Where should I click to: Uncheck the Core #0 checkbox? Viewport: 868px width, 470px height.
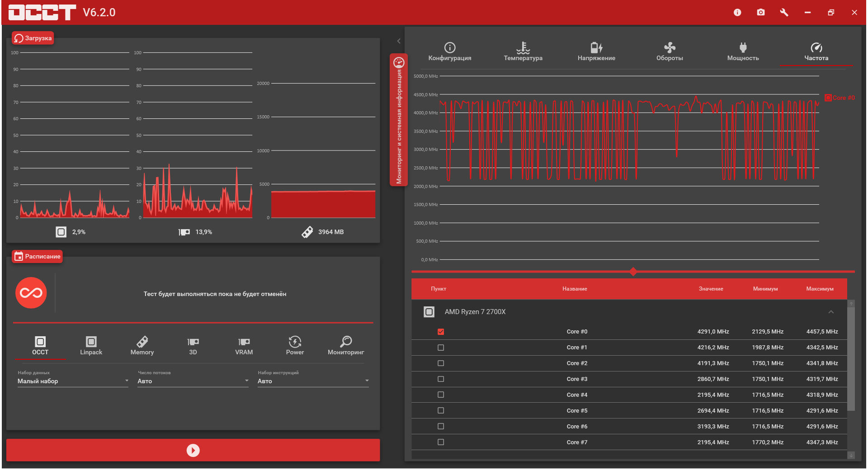(441, 332)
